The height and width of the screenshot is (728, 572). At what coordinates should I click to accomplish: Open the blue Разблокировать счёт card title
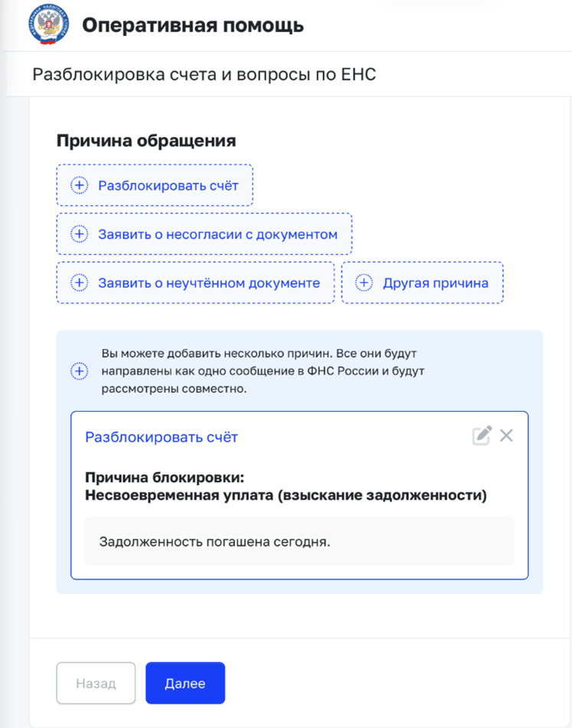coord(161,437)
